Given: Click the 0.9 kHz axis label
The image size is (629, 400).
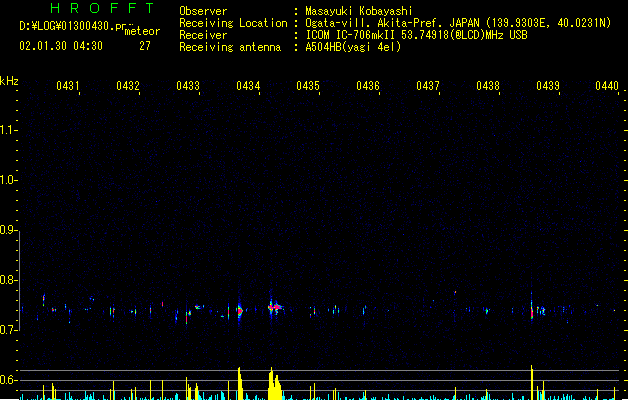Looking at the screenshot, I should pyautogui.click(x=8, y=230).
